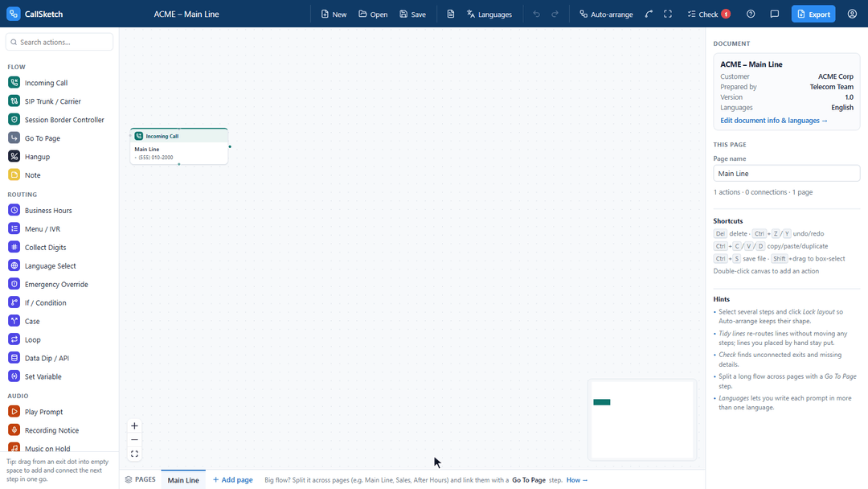
Task: Click the Export button
Action: [x=813, y=14]
